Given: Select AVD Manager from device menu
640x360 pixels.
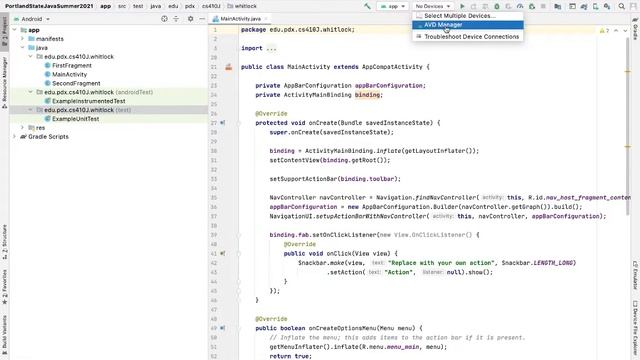Looking at the screenshot, I should tap(468, 25).
